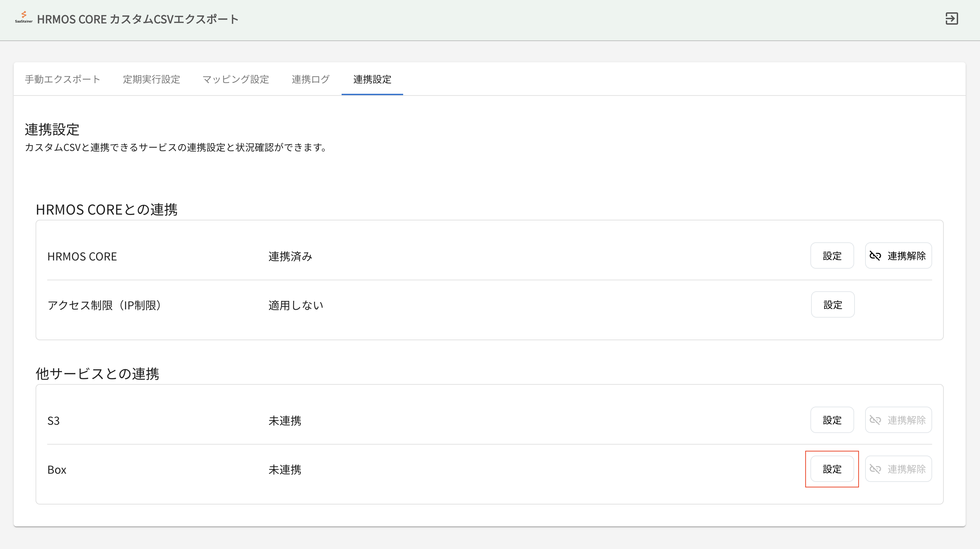980x549 pixels.
Task: Click the 適用しない status text
Action: (295, 305)
